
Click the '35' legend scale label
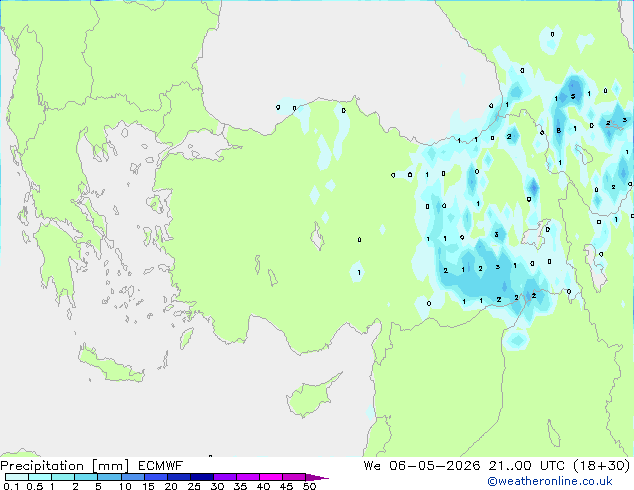tap(240, 486)
